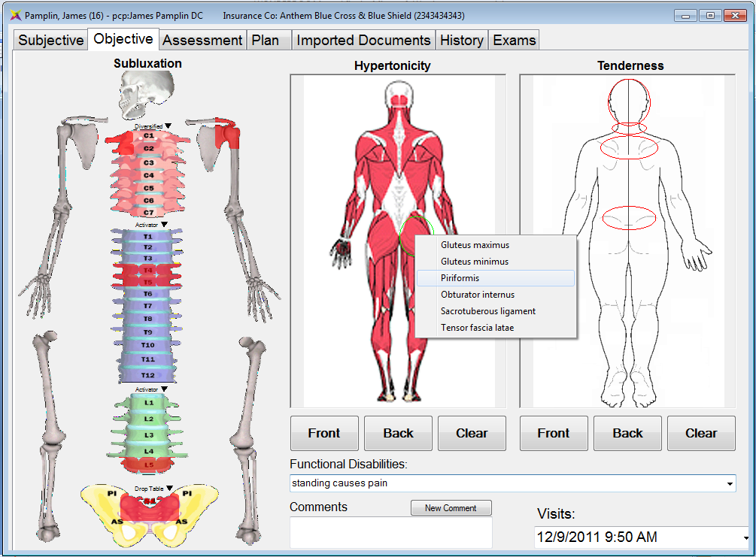
Task: Mark the T12 vertebra
Action: pyautogui.click(x=147, y=375)
